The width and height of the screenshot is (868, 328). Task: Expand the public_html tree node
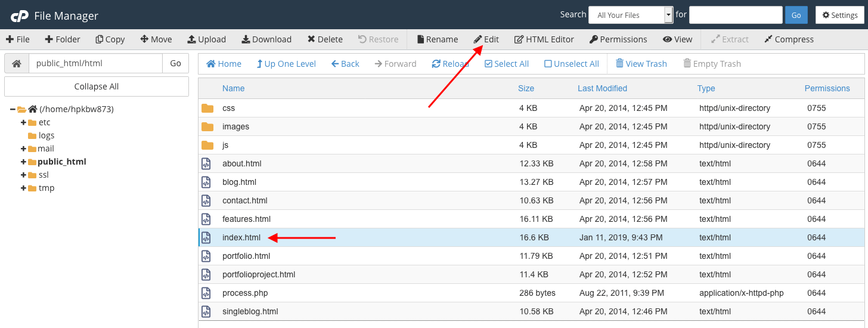[x=23, y=162]
